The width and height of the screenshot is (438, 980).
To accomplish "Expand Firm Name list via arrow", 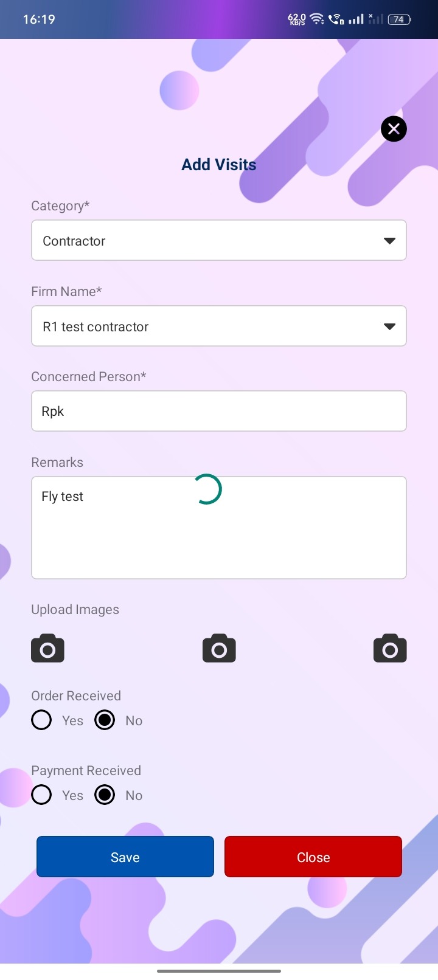I will (x=390, y=326).
